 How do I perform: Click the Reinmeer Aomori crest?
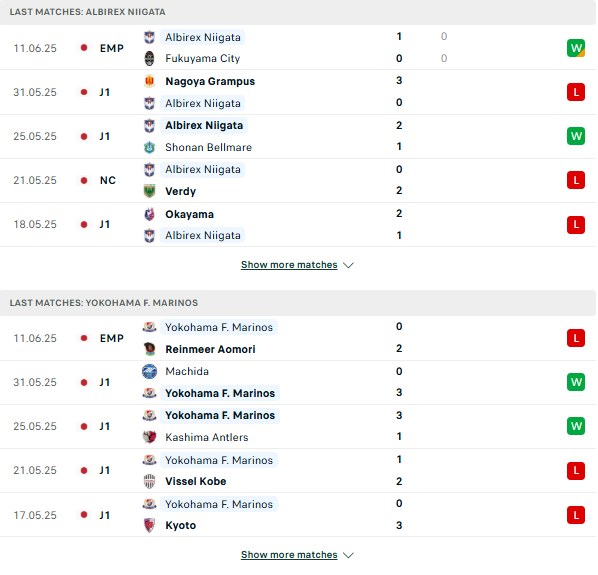[150, 349]
